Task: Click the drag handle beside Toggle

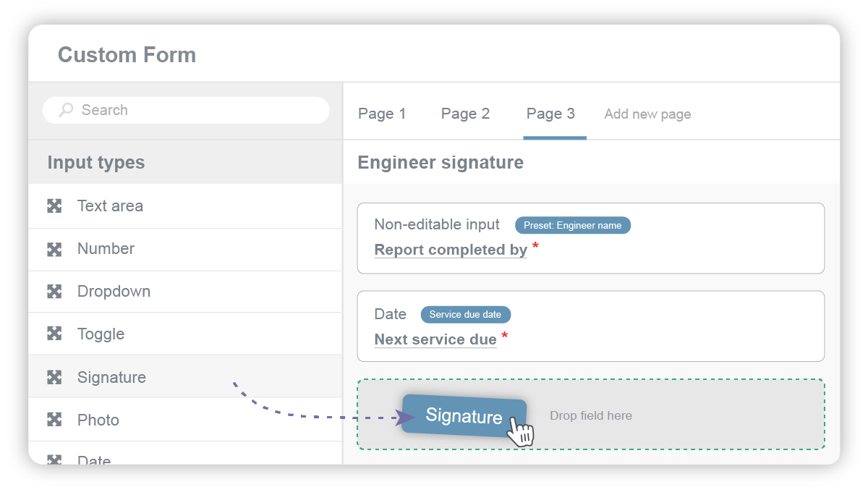Action: (x=55, y=334)
